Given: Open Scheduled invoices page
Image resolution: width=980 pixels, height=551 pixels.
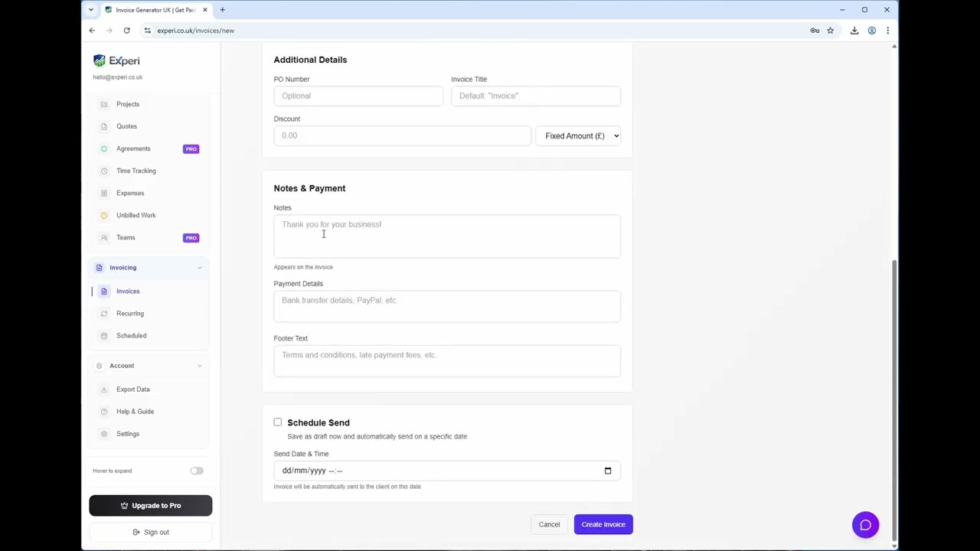Looking at the screenshot, I should 131,335.
